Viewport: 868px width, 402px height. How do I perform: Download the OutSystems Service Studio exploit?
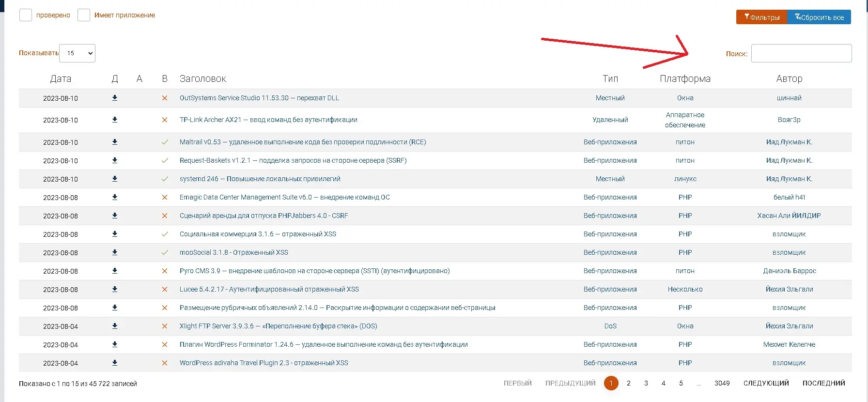click(115, 98)
